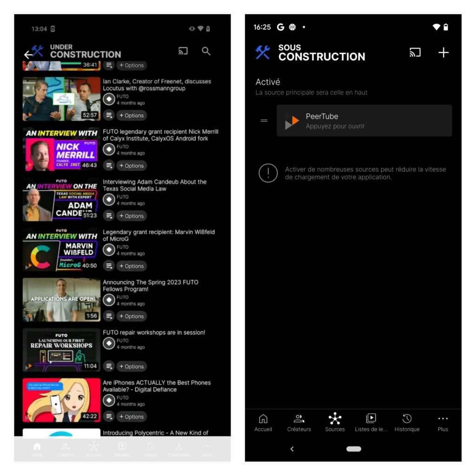Open Options for the Nick Merrill interview
Viewport: 476px width, 476px height.
pos(132,166)
